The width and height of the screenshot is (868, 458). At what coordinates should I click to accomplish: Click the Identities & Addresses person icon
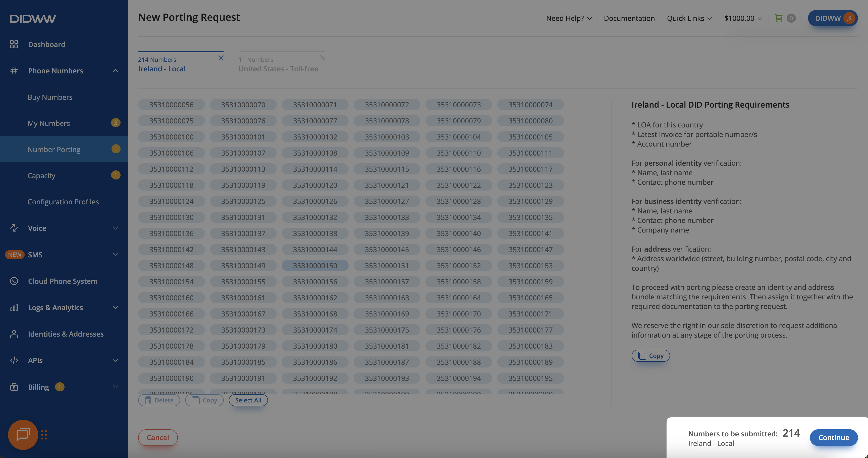click(14, 334)
